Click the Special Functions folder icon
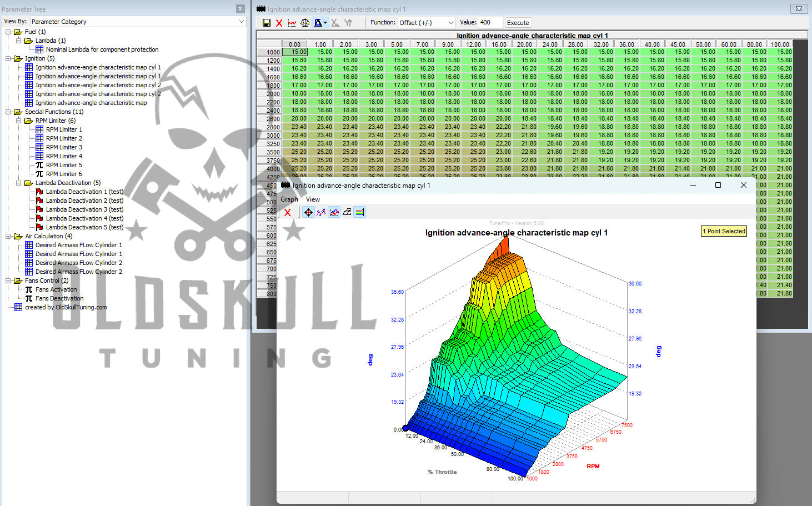The image size is (812, 506). pos(18,112)
